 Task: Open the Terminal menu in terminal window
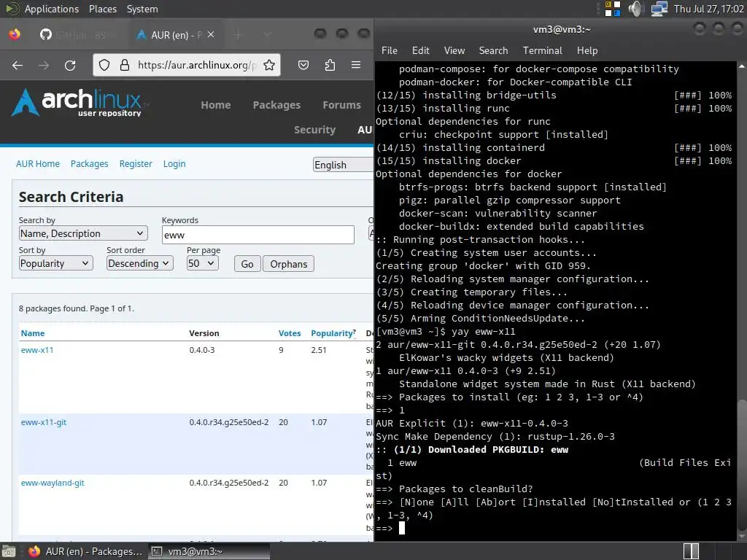click(x=543, y=50)
